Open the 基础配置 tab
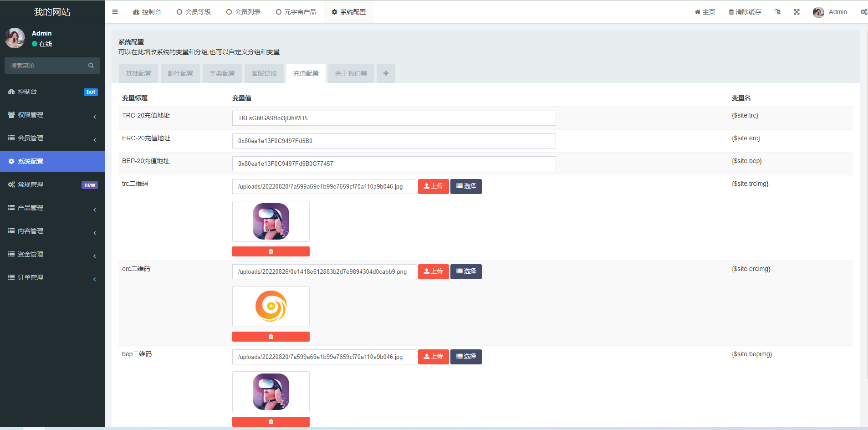The height and width of the screenshot is (430, 868). pos(138,73)
